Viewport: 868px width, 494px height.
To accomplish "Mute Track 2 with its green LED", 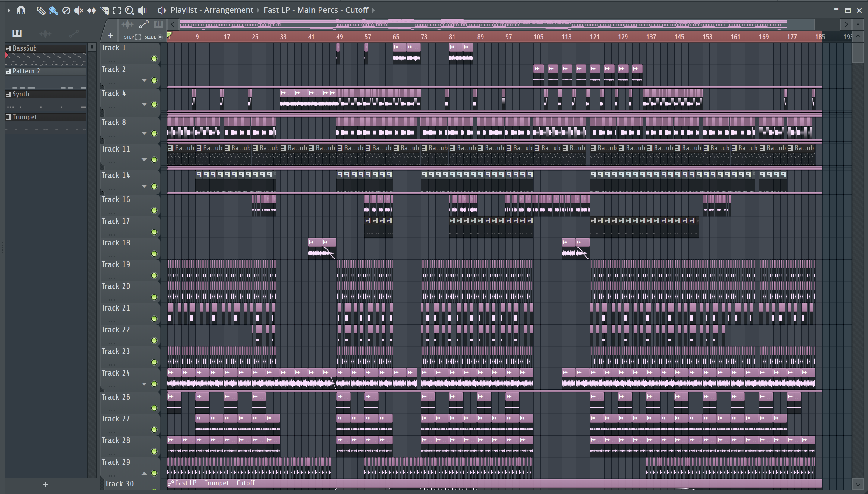I will tap(154, 80).
